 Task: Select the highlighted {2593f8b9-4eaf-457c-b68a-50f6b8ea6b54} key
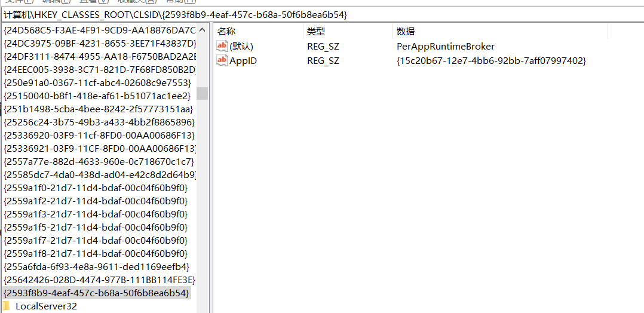(x=96, y=293)
